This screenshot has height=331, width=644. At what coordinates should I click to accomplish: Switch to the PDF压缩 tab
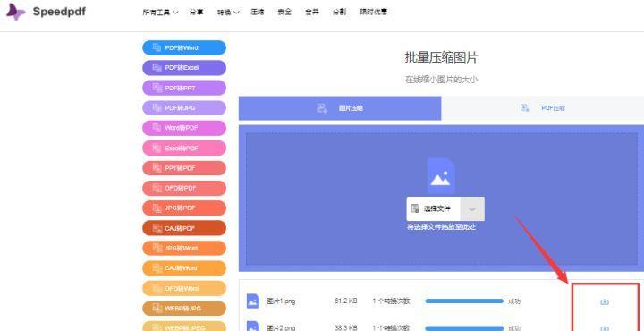[542, 108]
